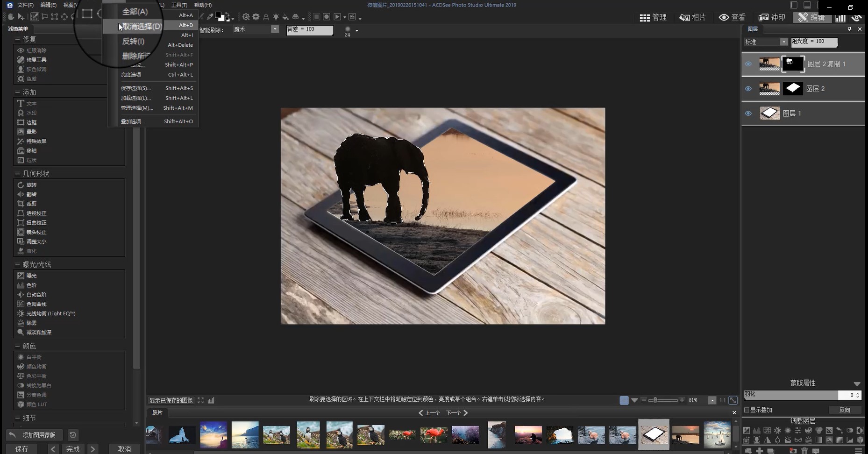Open the zoom percentage dropdown
868x454 pixels.
point(712,400)
